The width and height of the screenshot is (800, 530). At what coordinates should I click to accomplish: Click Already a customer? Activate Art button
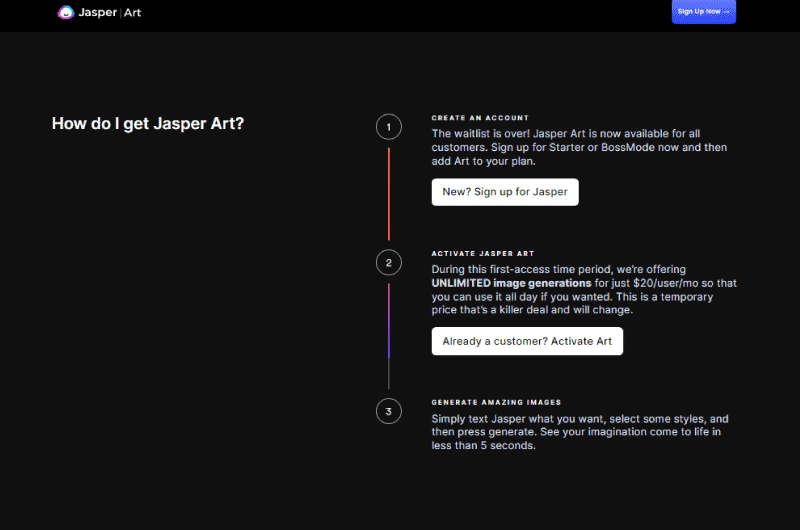(527, 341)
